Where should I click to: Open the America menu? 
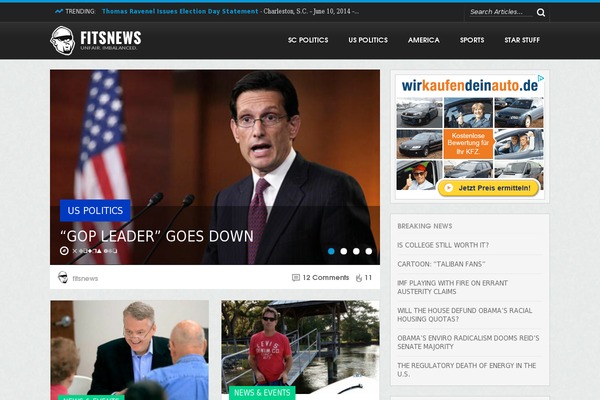coord(424,40)
